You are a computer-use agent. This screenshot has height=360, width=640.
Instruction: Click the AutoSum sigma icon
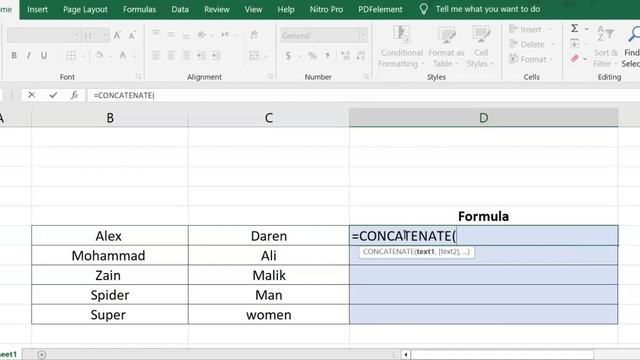[574, 29]
